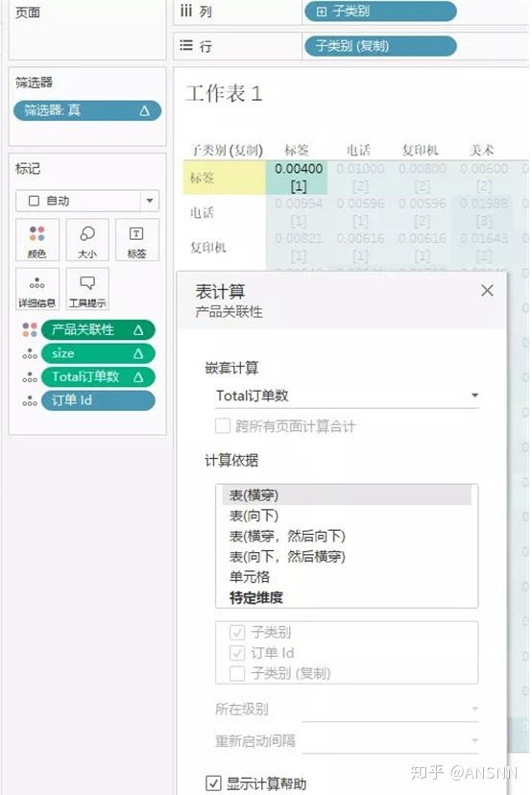
Task: Click the 电话 column header
Action: pyautogui.click(x=358, y=150)
